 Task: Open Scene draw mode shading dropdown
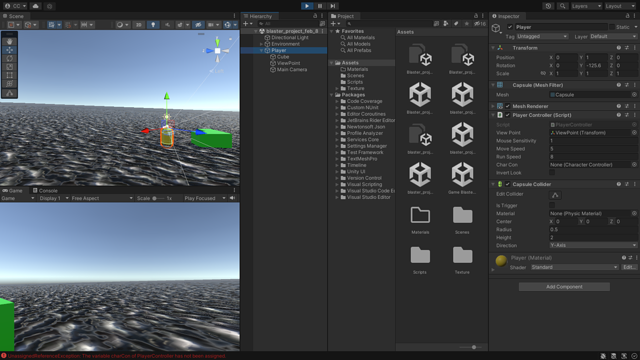[x=122, y=25]
